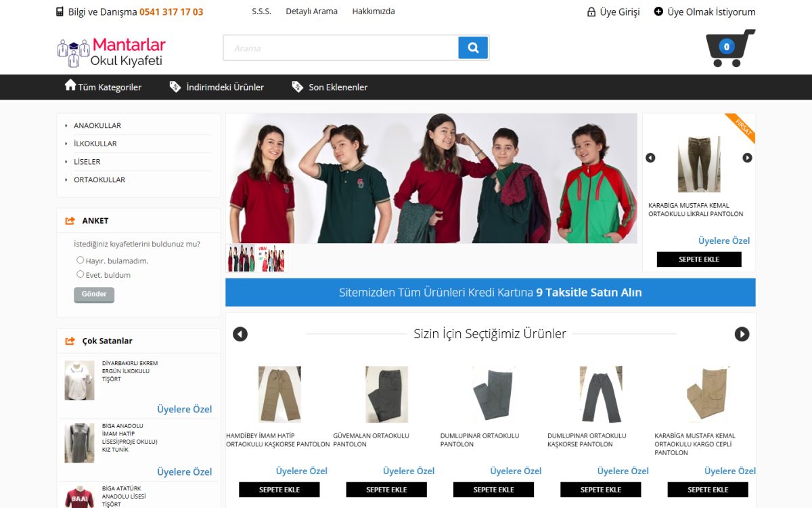This screenshot has width=812, height=508.
Task: Click the tag icon beside Son Eklenenler
Action: pyautogui.click(x=298, y=87)
